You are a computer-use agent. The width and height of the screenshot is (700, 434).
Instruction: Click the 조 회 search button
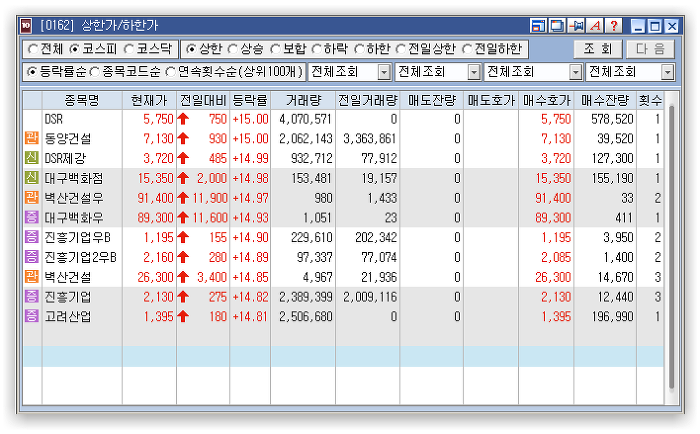[598, 49]
